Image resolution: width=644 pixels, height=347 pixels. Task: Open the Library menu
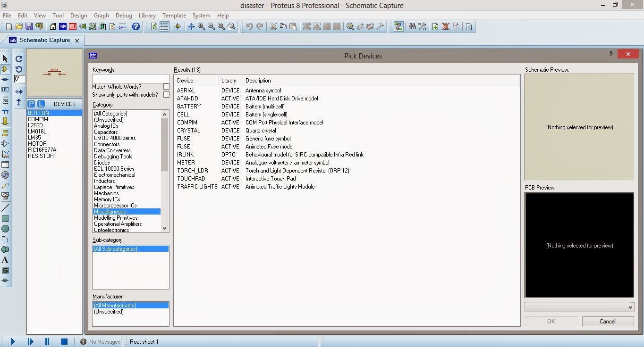point(147,15)
